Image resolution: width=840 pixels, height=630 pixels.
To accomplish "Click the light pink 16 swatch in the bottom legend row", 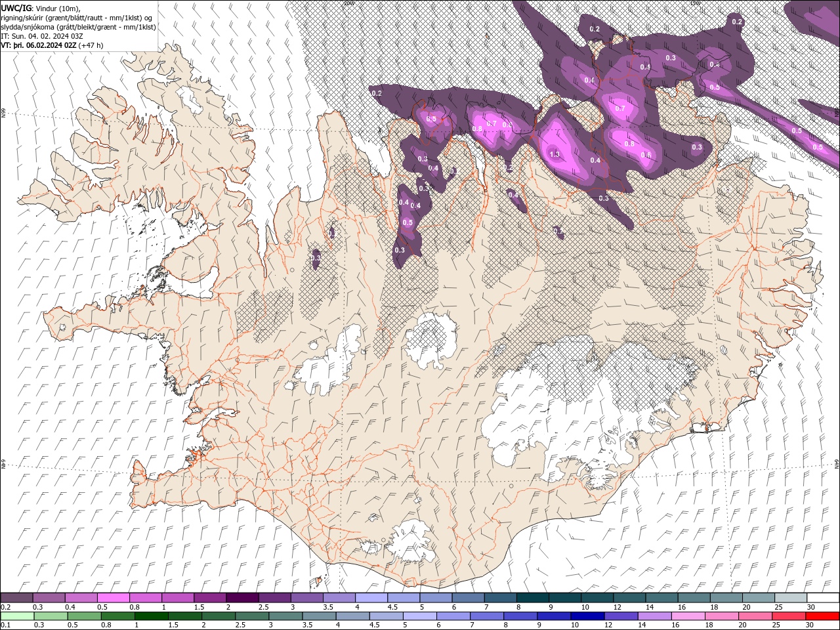I will point(688,616).
